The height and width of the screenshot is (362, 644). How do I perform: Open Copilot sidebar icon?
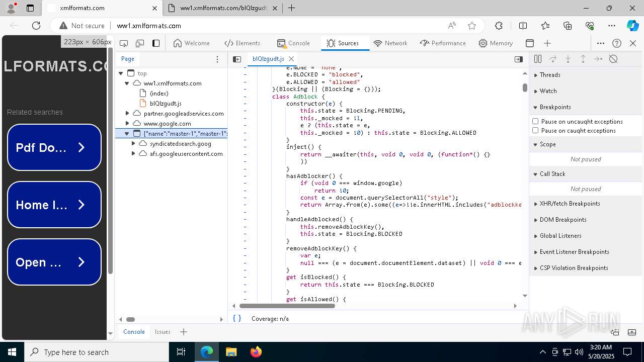(x=632, y=26)
